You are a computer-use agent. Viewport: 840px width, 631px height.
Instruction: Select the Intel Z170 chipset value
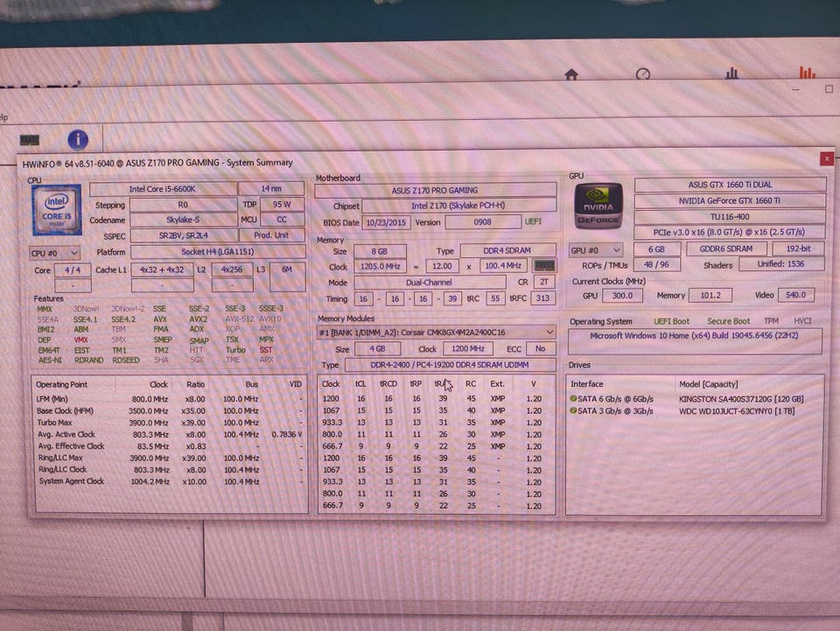[459, 206]
